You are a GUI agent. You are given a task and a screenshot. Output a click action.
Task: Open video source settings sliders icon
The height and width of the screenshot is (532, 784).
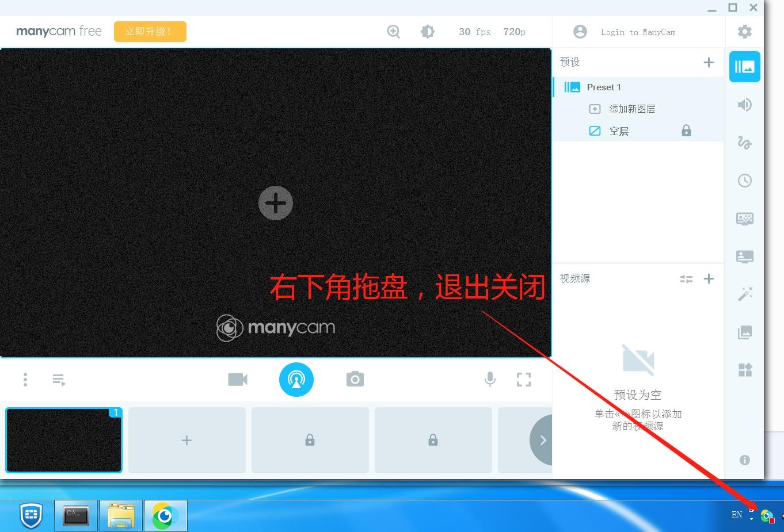pyautogui.click(x=686, y=279)
